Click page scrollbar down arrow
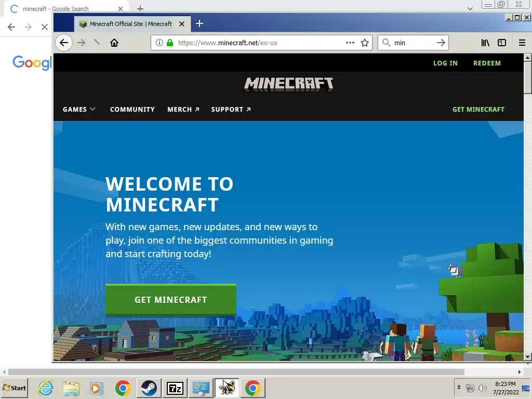The height and width of the screenshot is (399, 532). point(527,357)
